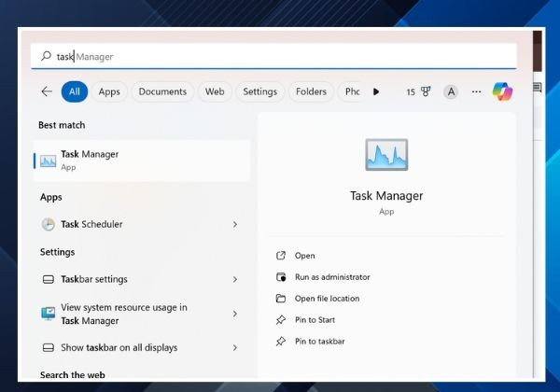
Task: Click inside the search text field
Action: click(273, 56)
